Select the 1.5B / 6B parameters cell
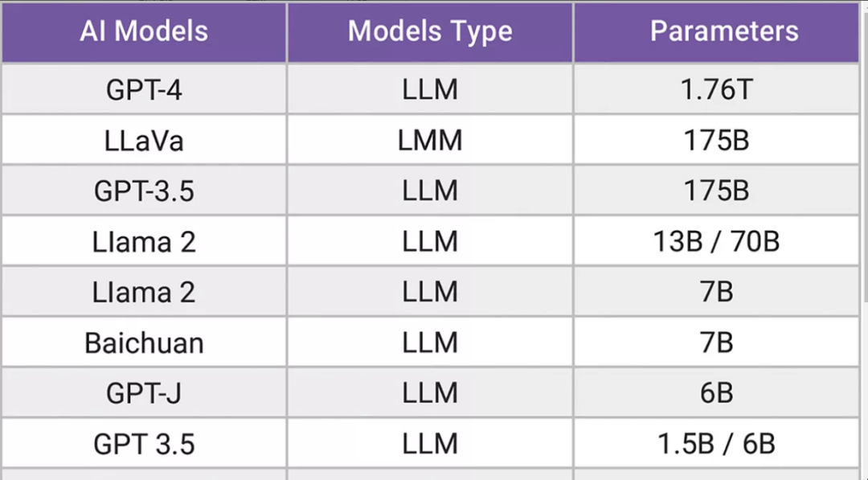This screenshot has height=480, width=868. 716,444
